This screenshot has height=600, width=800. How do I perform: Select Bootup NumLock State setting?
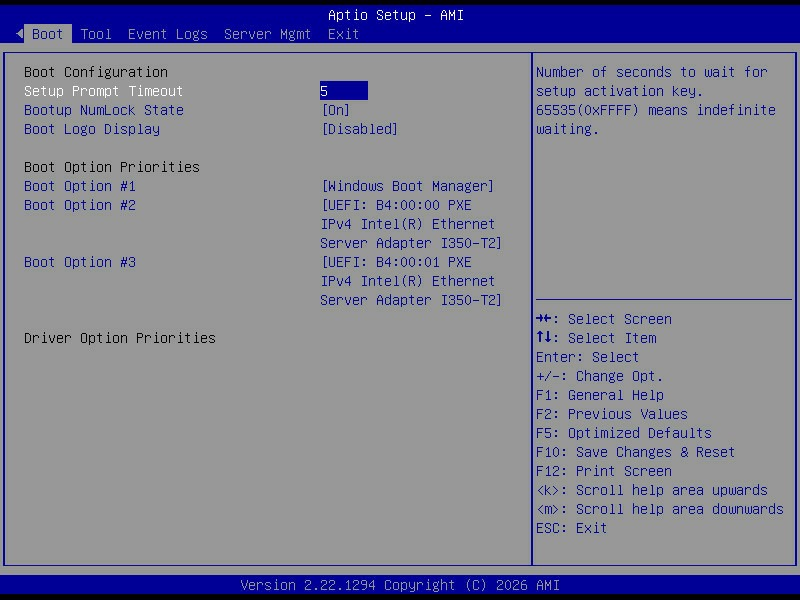pos(104,110)
